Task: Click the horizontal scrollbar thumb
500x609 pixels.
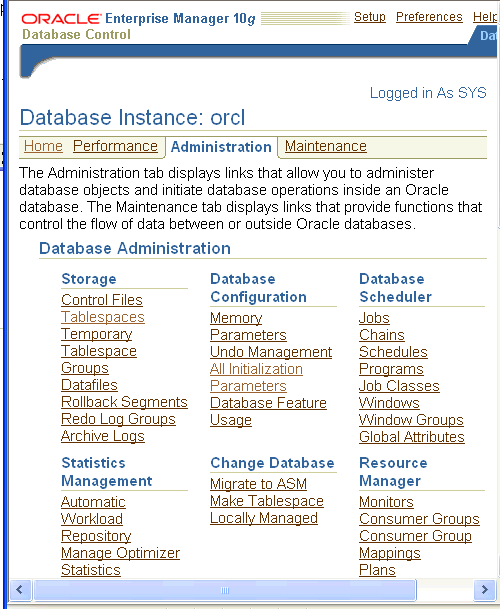Action: (x=225, y=590)
